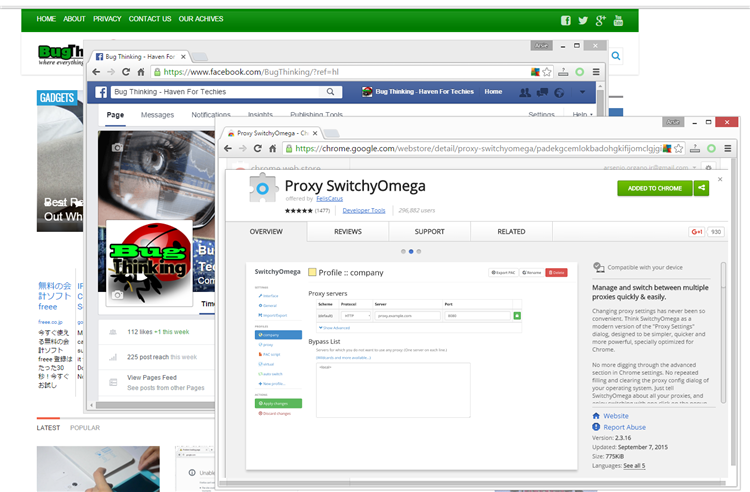Screen dimensions: 750x492
Task: Click Home link in Facebook blue bar
Action: coord(493,92)
